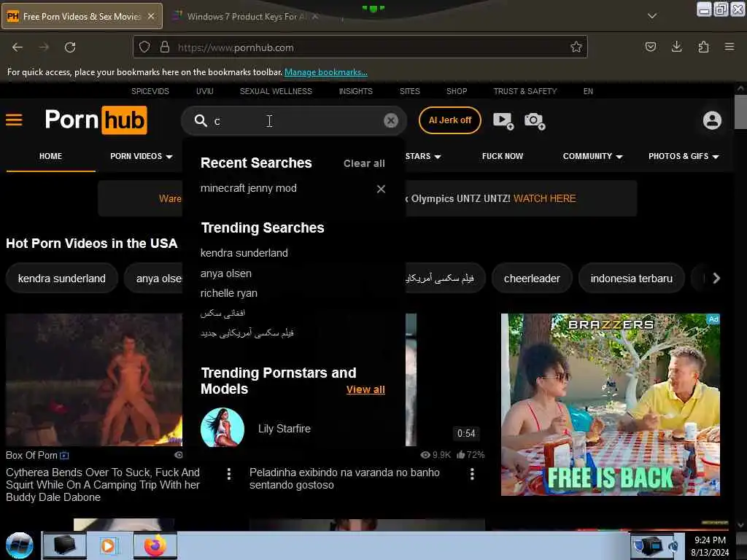Open SHOP in top bar
747x560 pixels.
tap(457, 91)
